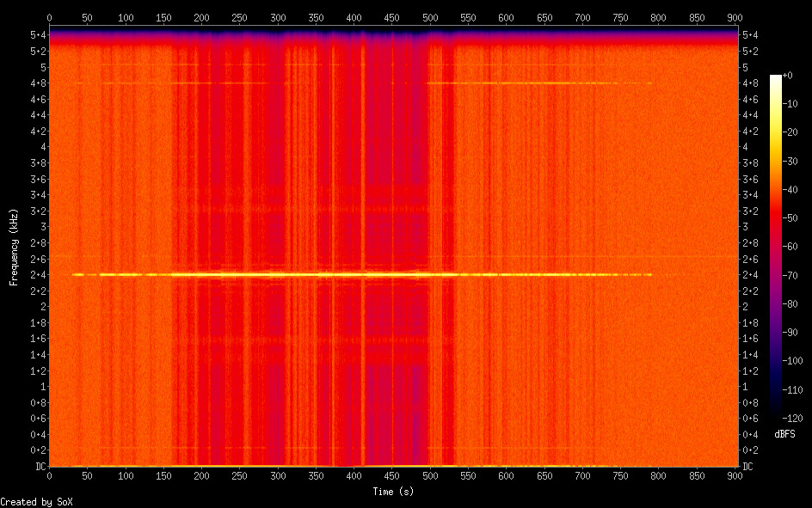Click the 4 label on the left frequency axis

(41, 147)
